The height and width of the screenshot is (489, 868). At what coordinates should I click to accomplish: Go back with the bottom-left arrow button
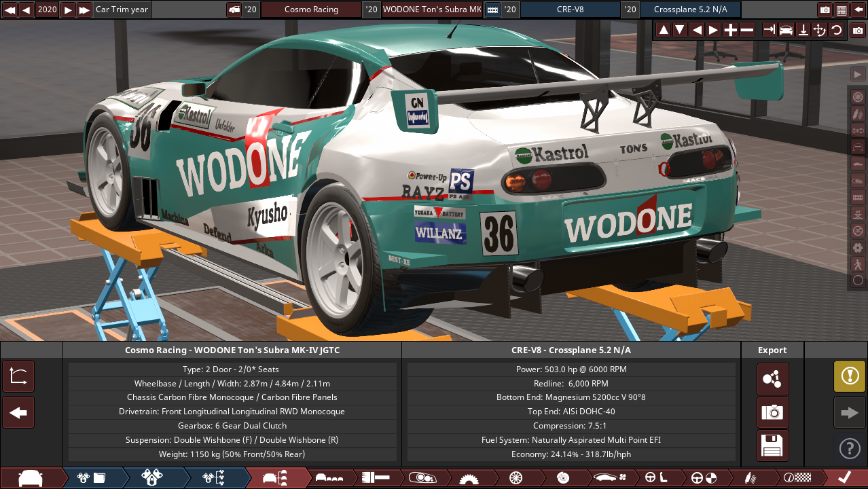point(18,412)
